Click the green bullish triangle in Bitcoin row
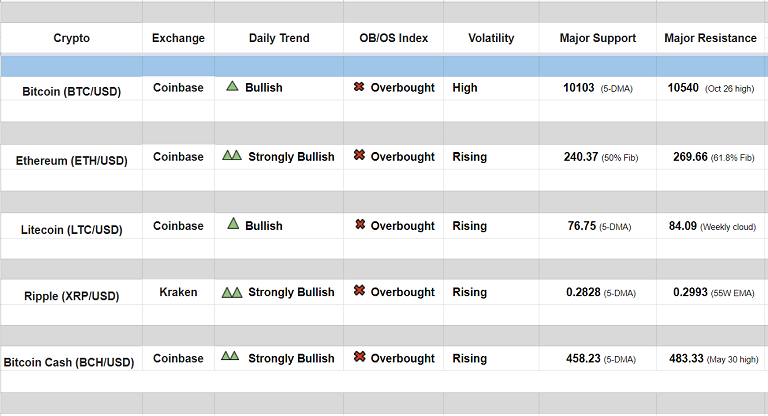This screenshot has width=768, height=416. point(232,87)
